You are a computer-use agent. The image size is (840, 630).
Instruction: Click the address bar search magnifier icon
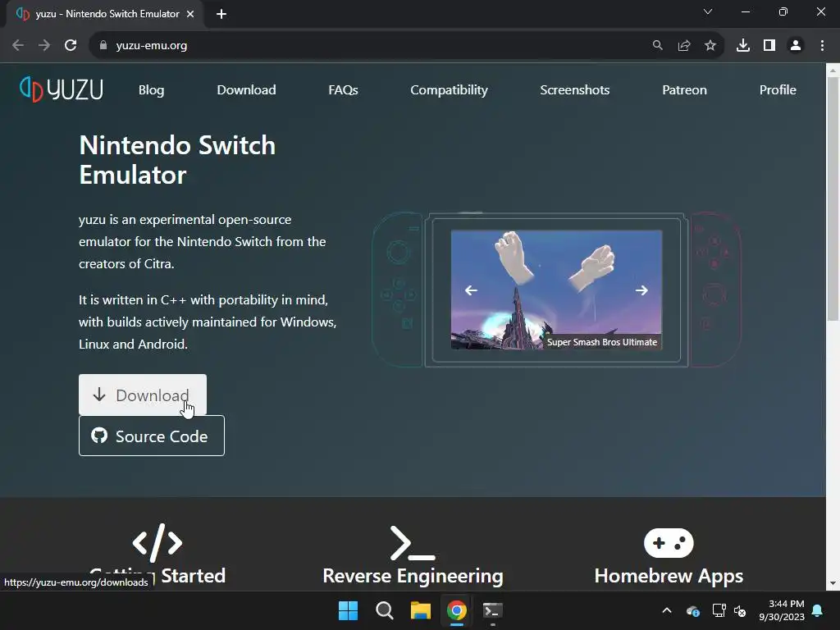[657, 46]
